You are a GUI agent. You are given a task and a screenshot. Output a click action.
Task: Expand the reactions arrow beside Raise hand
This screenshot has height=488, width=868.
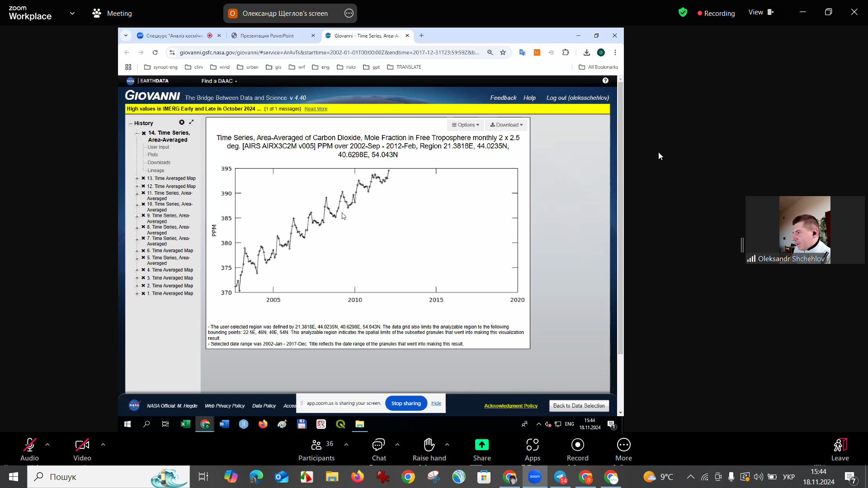(x=447, y=445)
